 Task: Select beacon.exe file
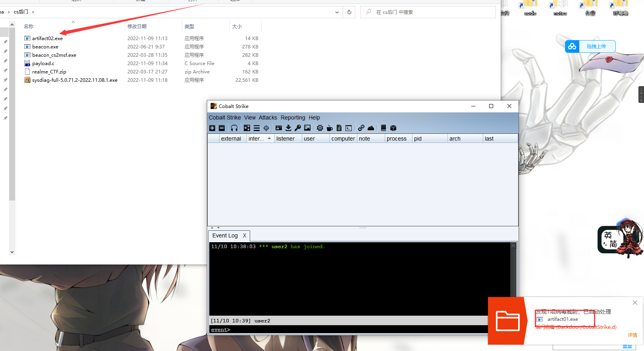pyautogui.click(x=45, y=47)
